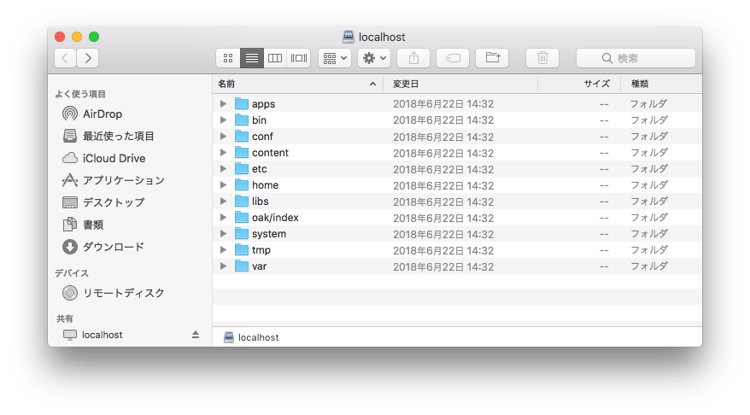Viewport: 750px width, 415px height.
Task: Sort by the 変更日 column header
Action: tap(460, 84)
